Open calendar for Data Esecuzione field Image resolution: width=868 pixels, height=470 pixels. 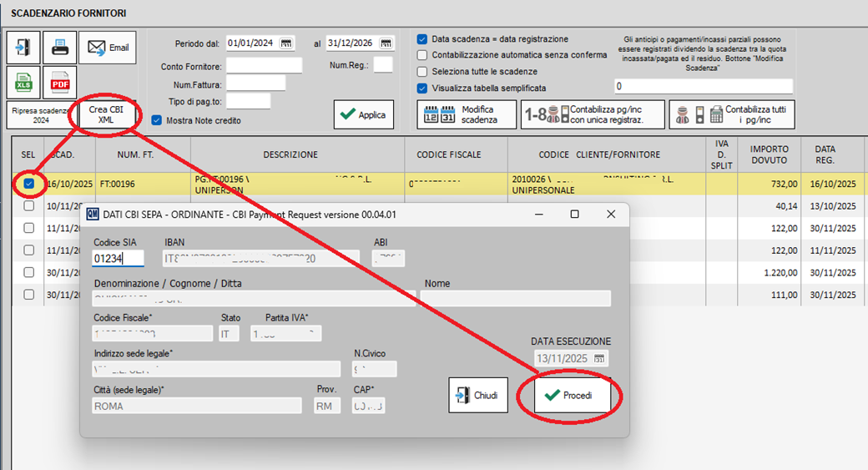601,358
